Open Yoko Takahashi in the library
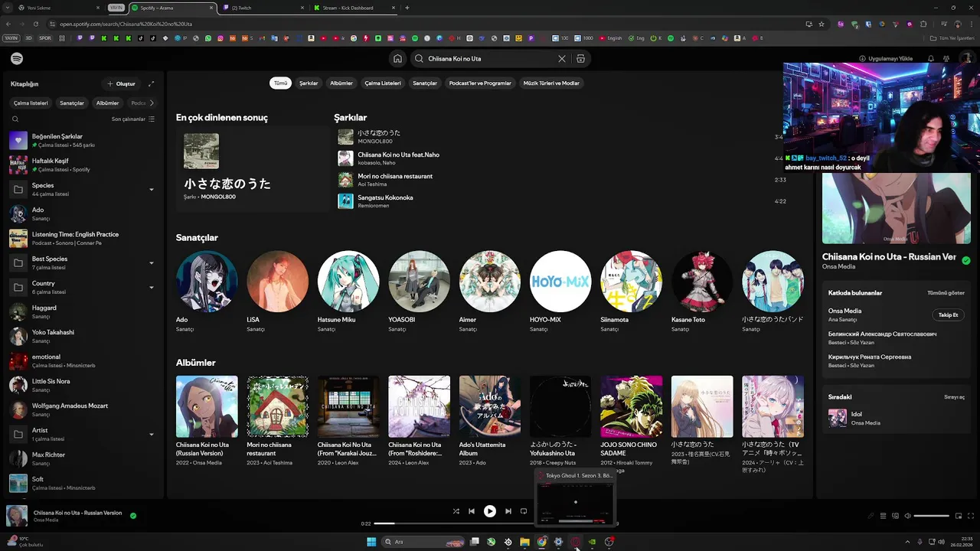The width and height of the screenshot is (980, 551). 83,337
